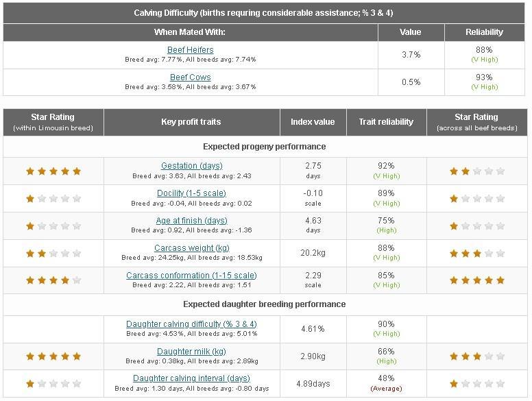Image resolution: width=532 pixels, height=401 pixels.
Task: Open the Age at finish (days) link
Action: pos(192,221)
